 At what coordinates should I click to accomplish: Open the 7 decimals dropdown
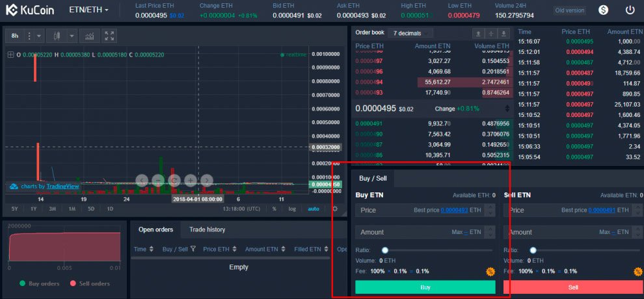[x=410, y=33]
